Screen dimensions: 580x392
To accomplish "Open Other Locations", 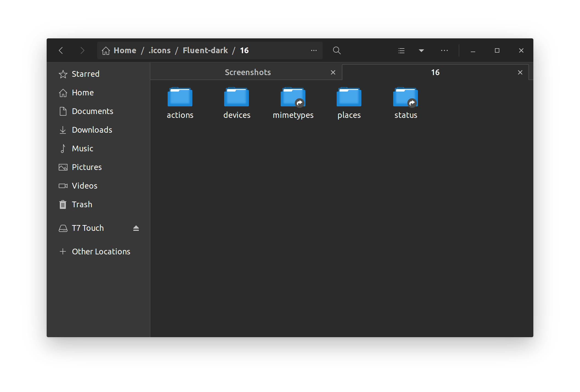I will (x=101, y=252).
